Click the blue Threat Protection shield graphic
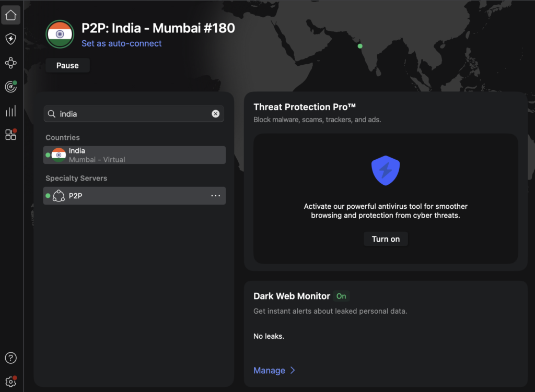The image size is (535, 392). [x=386, y=171]
